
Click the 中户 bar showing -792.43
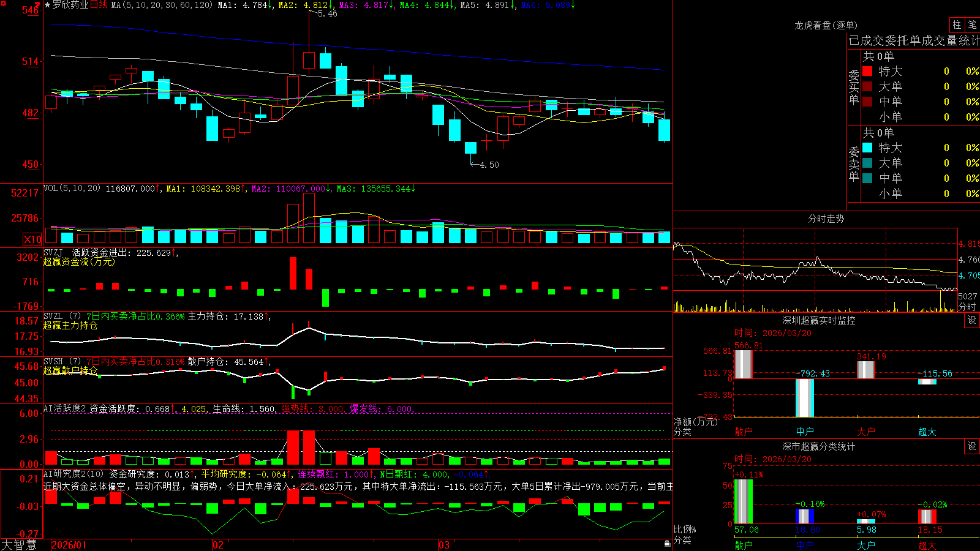(x=804, y=398)
